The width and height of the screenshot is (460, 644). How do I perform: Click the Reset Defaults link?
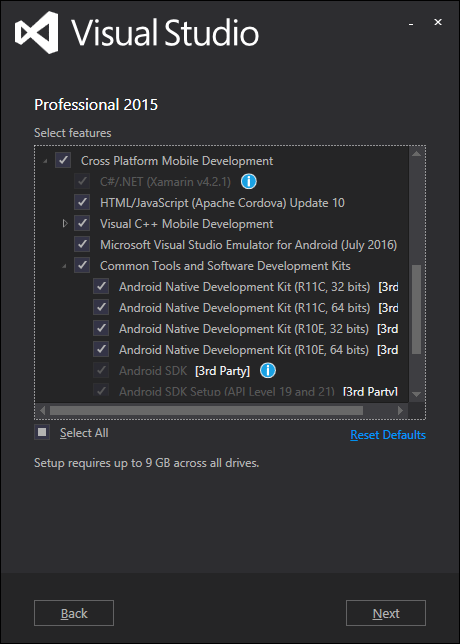click(388, 435)
